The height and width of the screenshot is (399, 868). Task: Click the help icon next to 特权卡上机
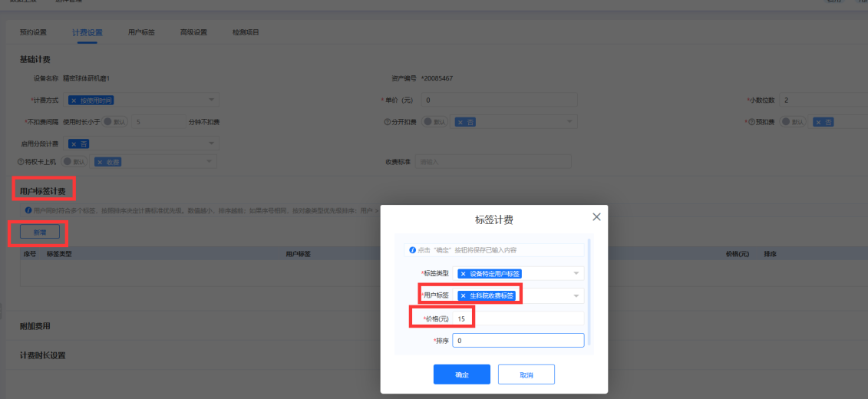pos(21,162)
